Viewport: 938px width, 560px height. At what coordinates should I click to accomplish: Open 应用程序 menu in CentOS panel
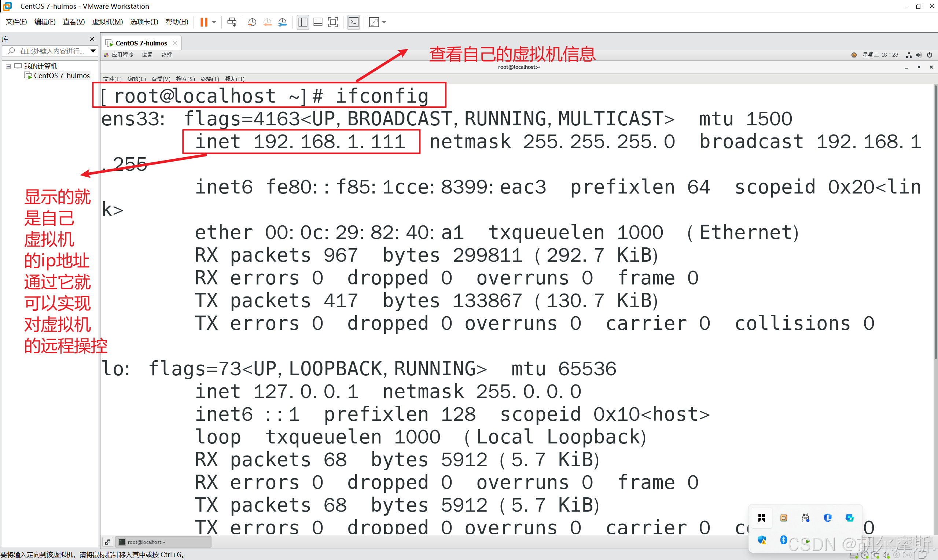click(x=122, y=55)
